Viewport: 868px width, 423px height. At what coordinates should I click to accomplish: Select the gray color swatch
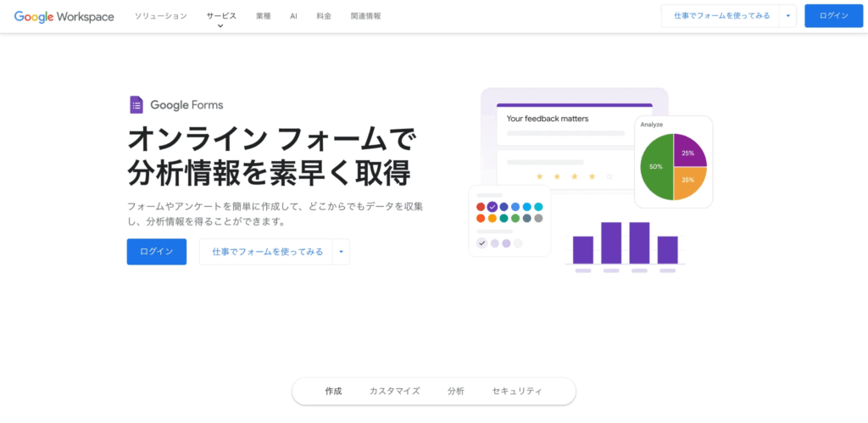tap(538, 218)
